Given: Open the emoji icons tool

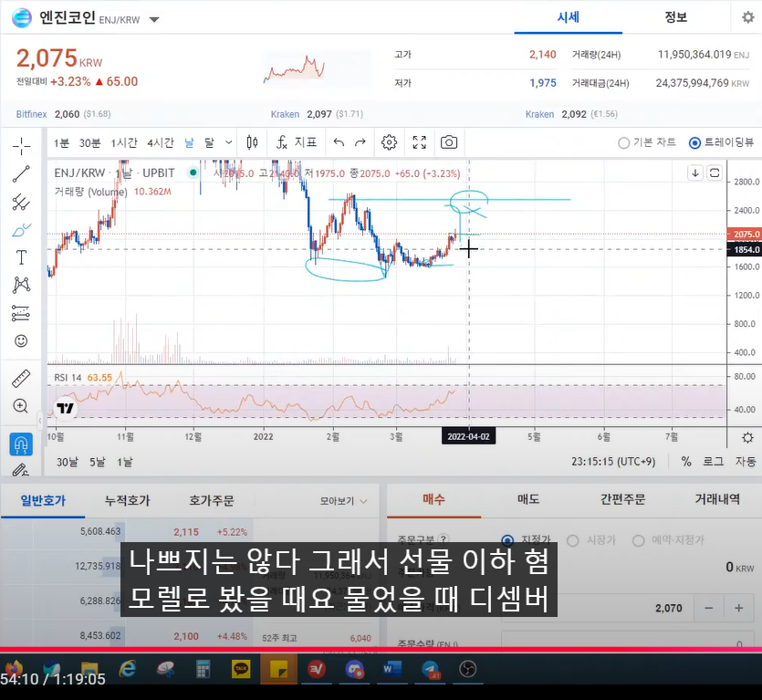Looking at the screenshot, I should tap(21, 340).
